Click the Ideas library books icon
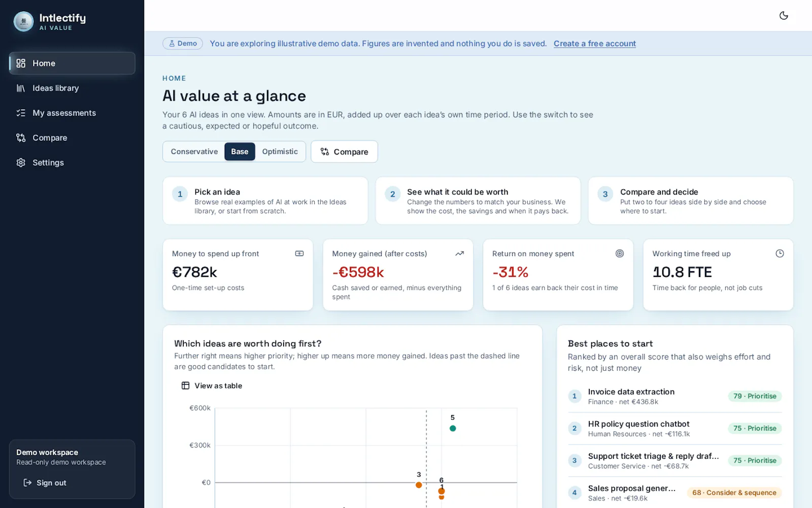The width and height of the screenshot is (812, 508). click(21, 88)
